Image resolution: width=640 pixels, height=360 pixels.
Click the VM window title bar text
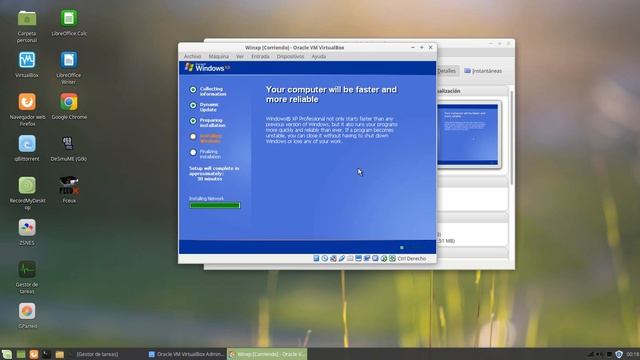pyautogui.click(x=294, y=47)
